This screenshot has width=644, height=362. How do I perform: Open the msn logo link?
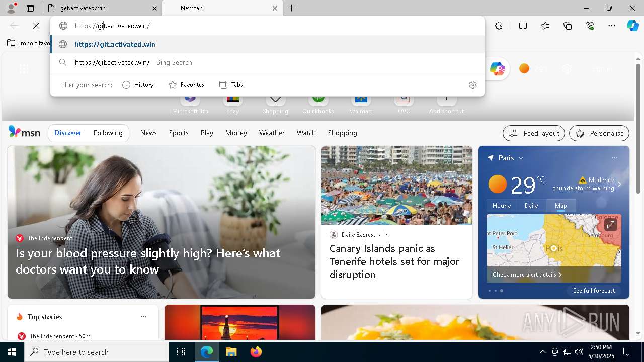24,132
